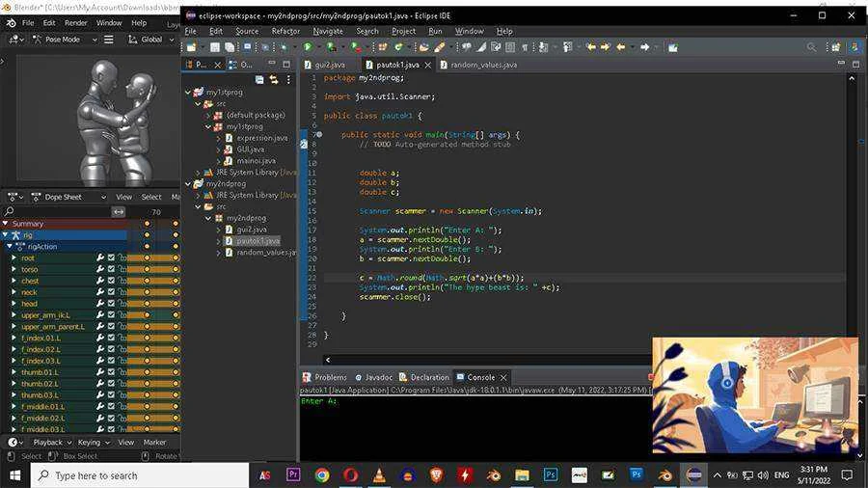Close the Console view tab
868x488 pixels.
pyautogui.click(x=503, y=377)
